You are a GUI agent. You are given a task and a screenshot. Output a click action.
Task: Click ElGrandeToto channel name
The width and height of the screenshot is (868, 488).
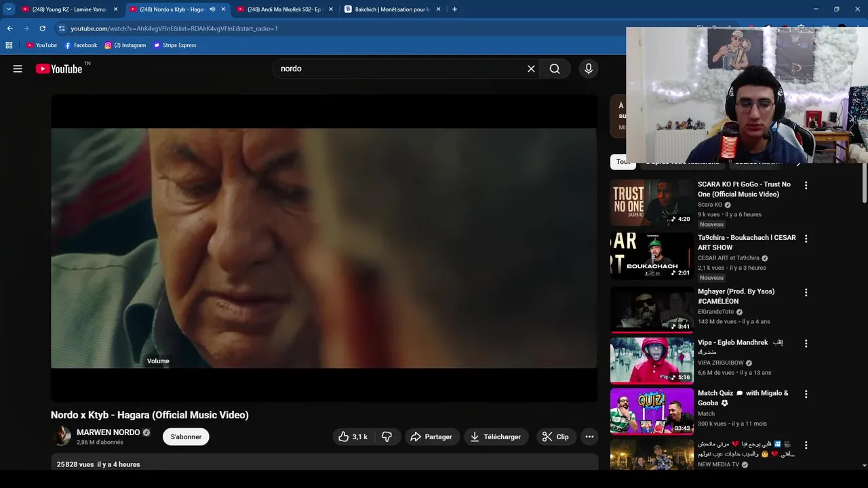coord(715,312)
